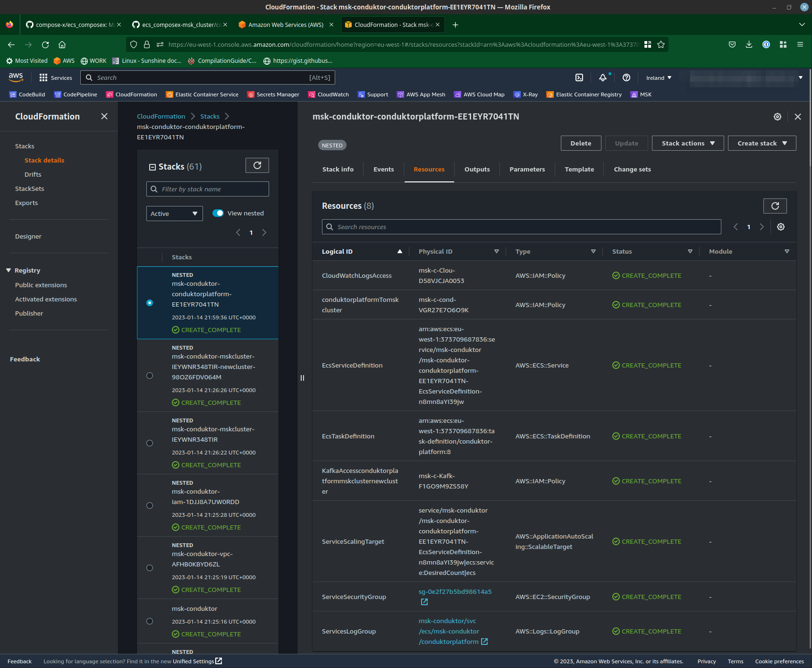Image resolution: width=812 pixels, height=668 pixels.
Task: Click the AWS logo home icon
Action: click(x=16, y=77)
